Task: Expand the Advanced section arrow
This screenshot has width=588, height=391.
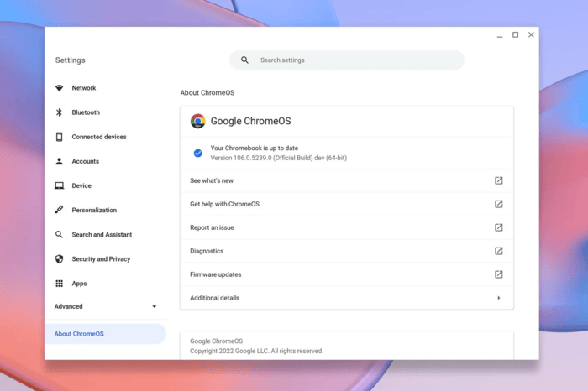Action: (154, 306)
